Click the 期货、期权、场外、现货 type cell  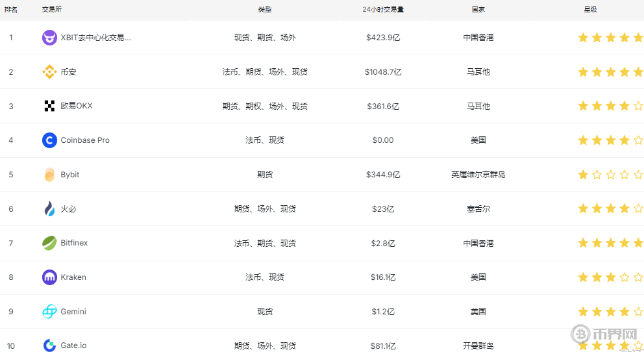[265, 107]
